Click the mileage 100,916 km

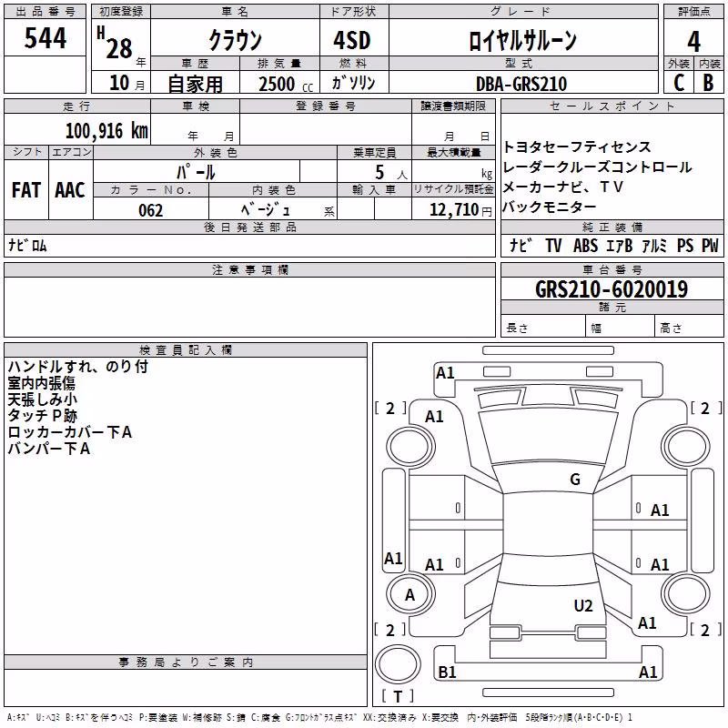tap(106, 131)
